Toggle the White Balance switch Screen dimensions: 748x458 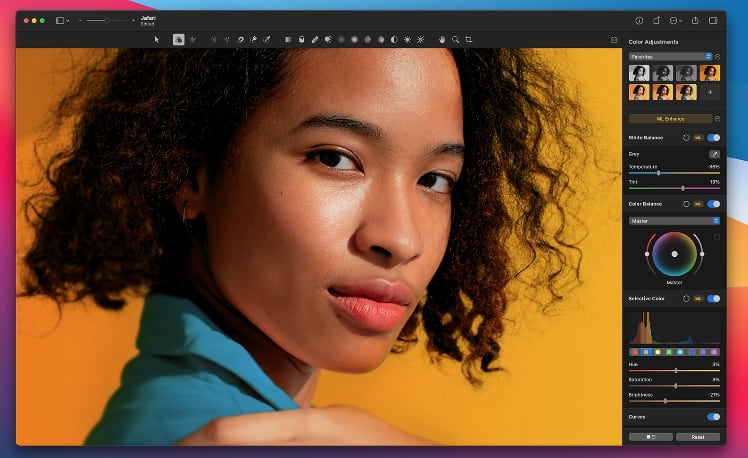[713, 137]
